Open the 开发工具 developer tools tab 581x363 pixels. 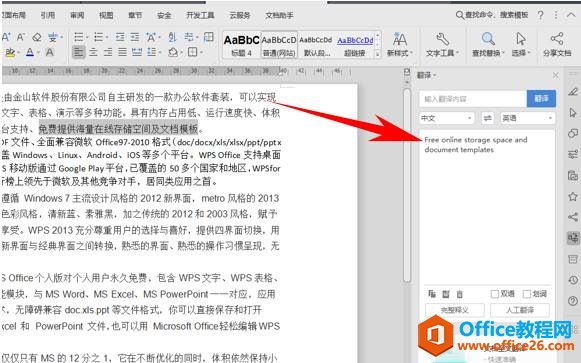point(200,15)
